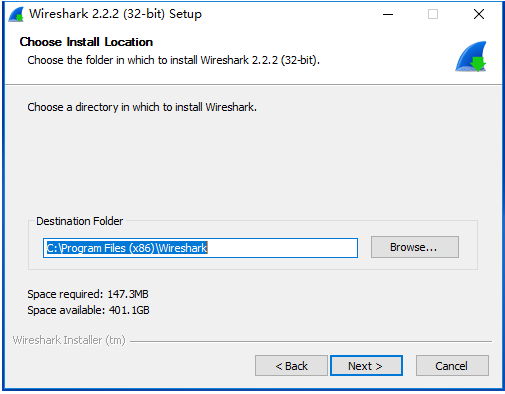Click empty area right of the highlighted path
Viewport: 505px width, 394px height.
282,248
